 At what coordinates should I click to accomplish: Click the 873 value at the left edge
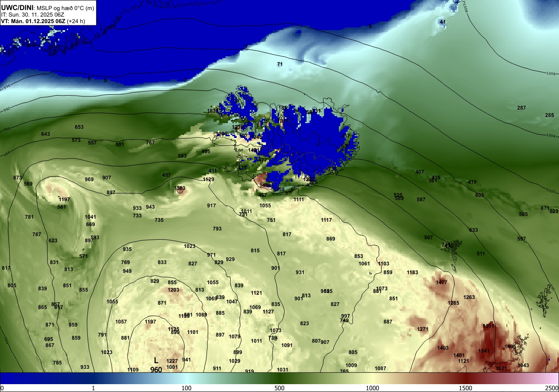click(x=17, y=178)
